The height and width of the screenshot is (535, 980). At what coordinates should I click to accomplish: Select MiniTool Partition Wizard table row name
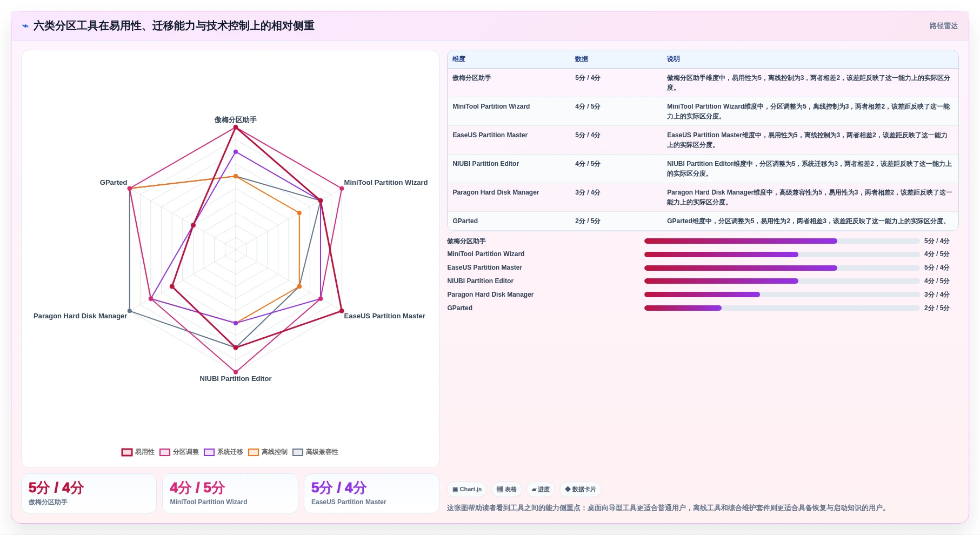(x=491, y=106)
